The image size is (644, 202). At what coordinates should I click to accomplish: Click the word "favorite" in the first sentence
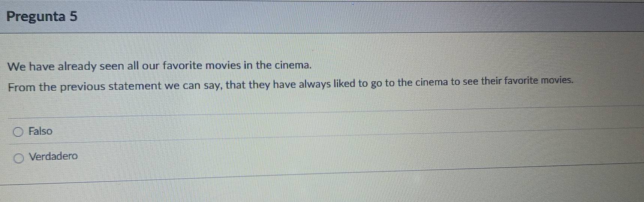(182, 66)
